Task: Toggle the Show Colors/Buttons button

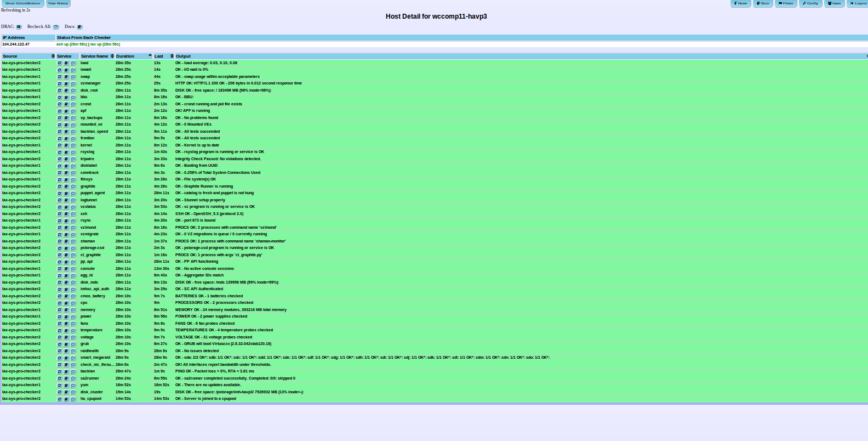Action: point(22,3)
